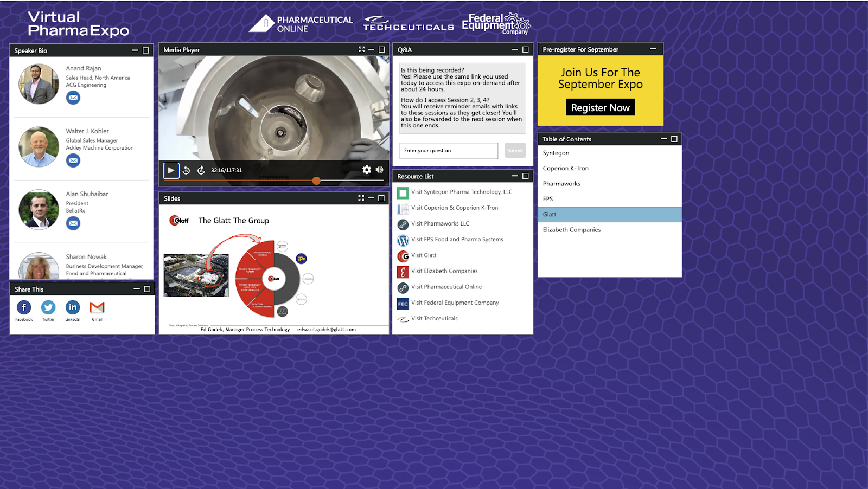The width and height of the screenshot is (868, 489).
Task: Maximize the Slides panel
Action: tap(381, 198)
